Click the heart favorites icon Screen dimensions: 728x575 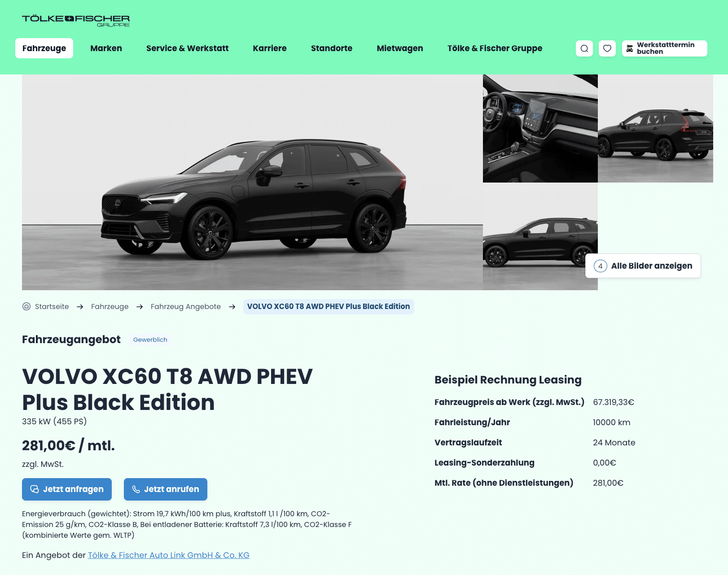[607, 48]
